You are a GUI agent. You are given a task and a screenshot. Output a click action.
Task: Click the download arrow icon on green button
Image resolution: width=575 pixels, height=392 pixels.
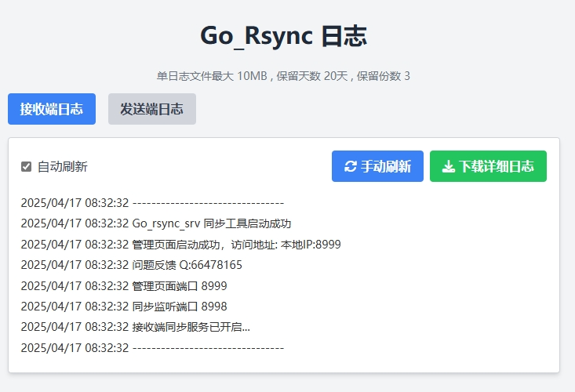coord(449,166)
